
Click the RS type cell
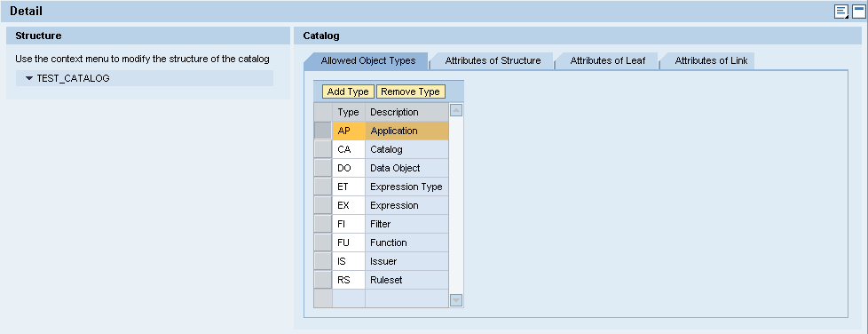click(349, 280)
